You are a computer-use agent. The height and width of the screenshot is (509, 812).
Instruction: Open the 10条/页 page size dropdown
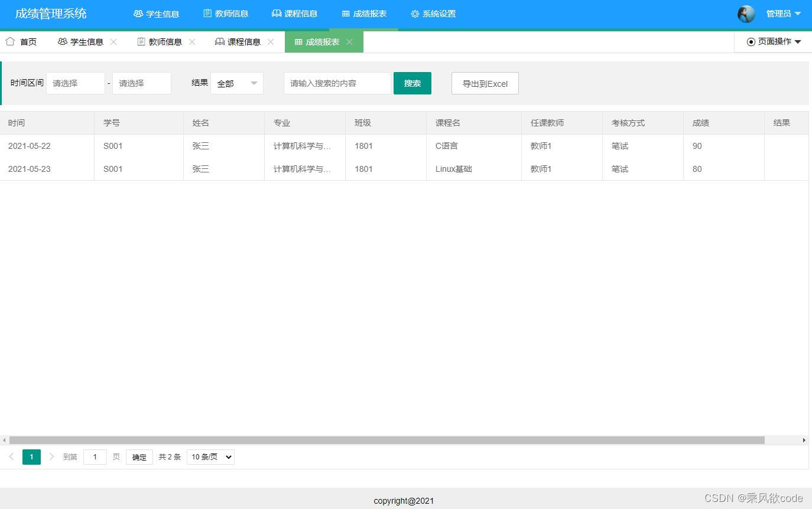(x=210, y=456)
